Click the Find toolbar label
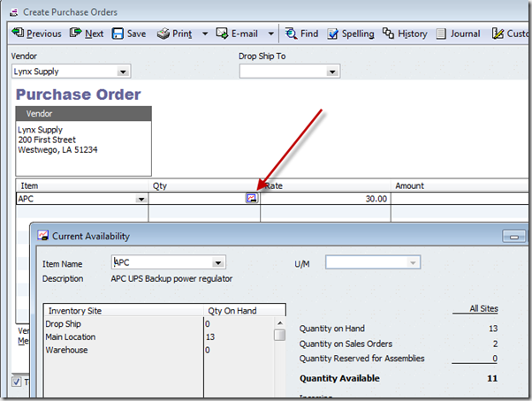This screenshot has height=401, width=532. tap(309, 34)
